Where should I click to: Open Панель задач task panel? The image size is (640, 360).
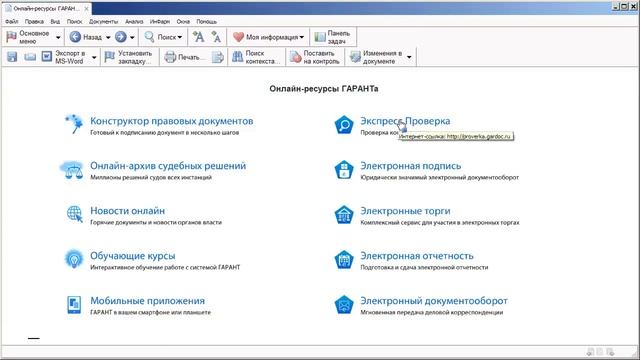tap(333, 37)
